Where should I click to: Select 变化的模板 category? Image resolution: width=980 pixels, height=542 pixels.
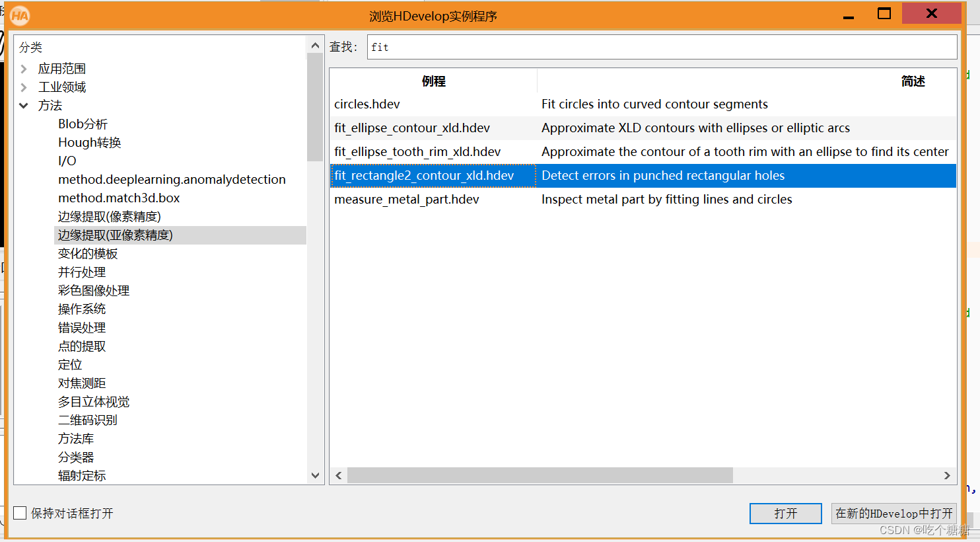[88, 254]
